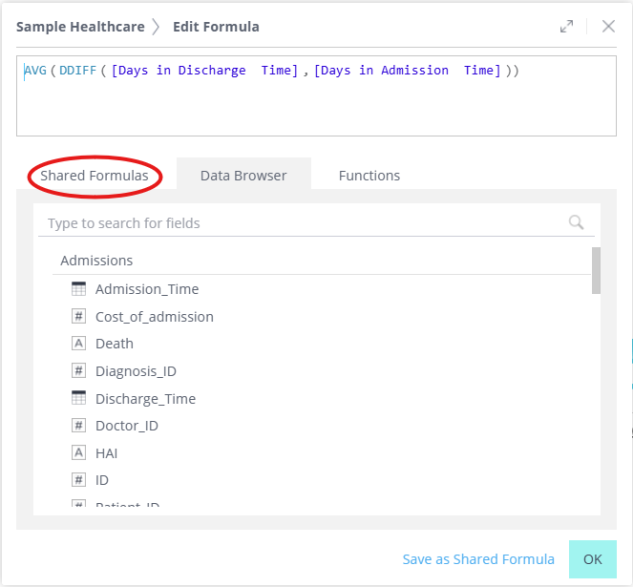Click inside the formula text editor
This screenshot has width=633, height=587.
[x=315, y=105]
